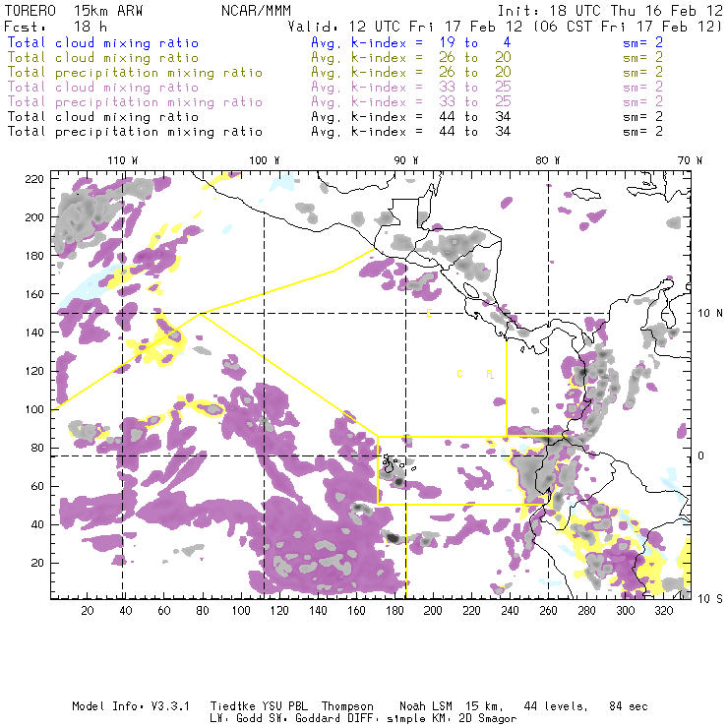Click the 320 x-axis tick label
728x728 pixels.
(664, 612)
